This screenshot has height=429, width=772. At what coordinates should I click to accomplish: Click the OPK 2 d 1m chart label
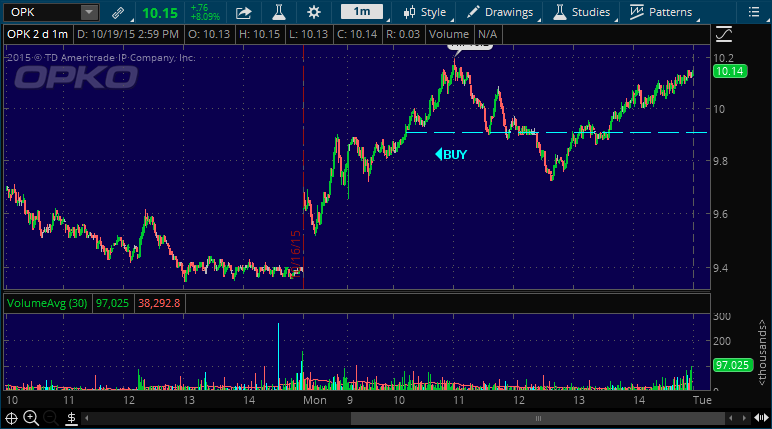(37, 34)
